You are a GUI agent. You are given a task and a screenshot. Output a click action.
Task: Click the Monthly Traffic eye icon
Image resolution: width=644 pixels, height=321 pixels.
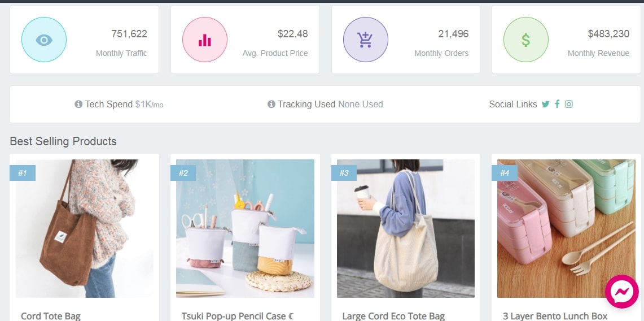44,40
